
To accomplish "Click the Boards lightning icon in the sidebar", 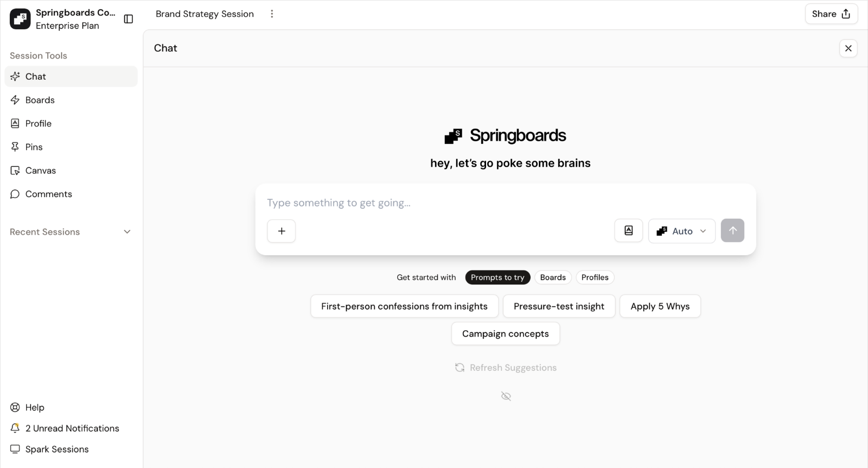I will (x=15, y=100).
